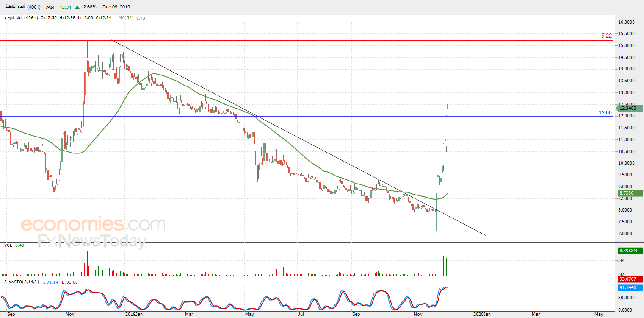This screenshot has height=318, width=644.
Task: Click the "Jul" time axis label
Action: [301, 314]
